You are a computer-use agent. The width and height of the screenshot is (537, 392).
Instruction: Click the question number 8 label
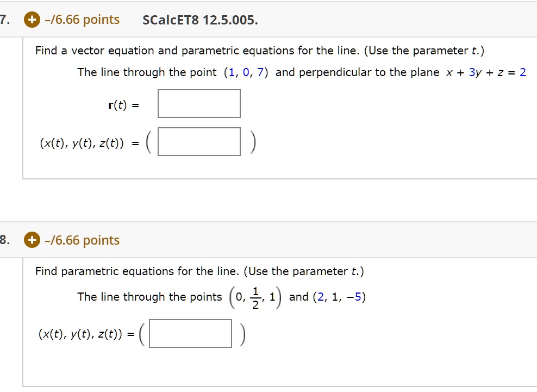click(4, 240)
